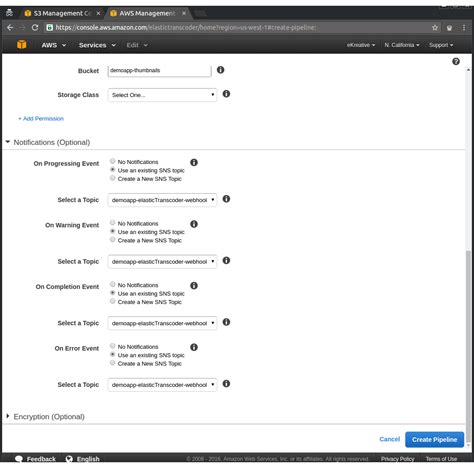Select Create a New SNS Topic for Error

pyautogui.click(x=113, y=363)
